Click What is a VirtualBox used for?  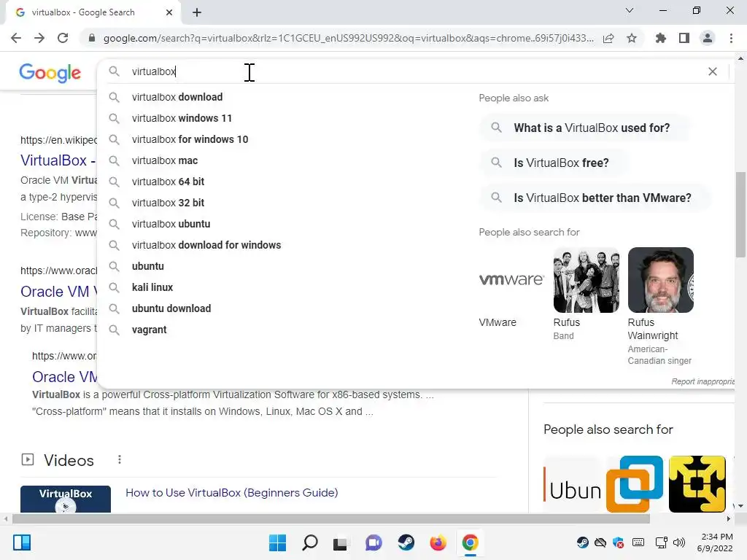point(585,128)
